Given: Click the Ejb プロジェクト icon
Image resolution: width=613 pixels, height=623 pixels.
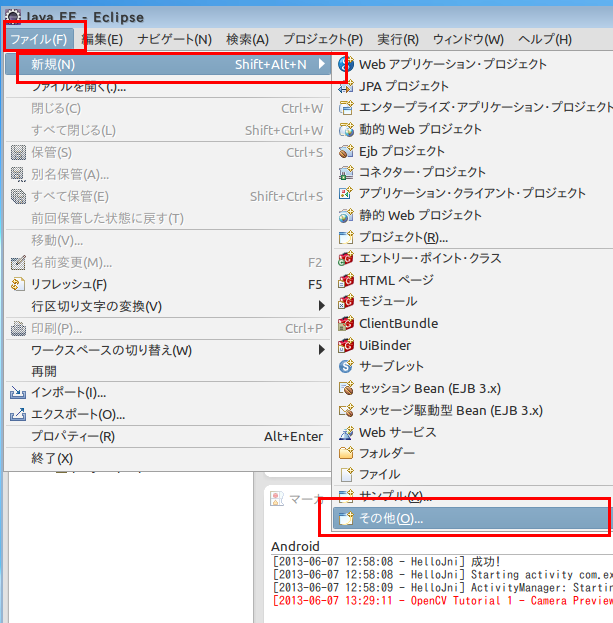Looking at the screenshot, I should tap(346, 151).
